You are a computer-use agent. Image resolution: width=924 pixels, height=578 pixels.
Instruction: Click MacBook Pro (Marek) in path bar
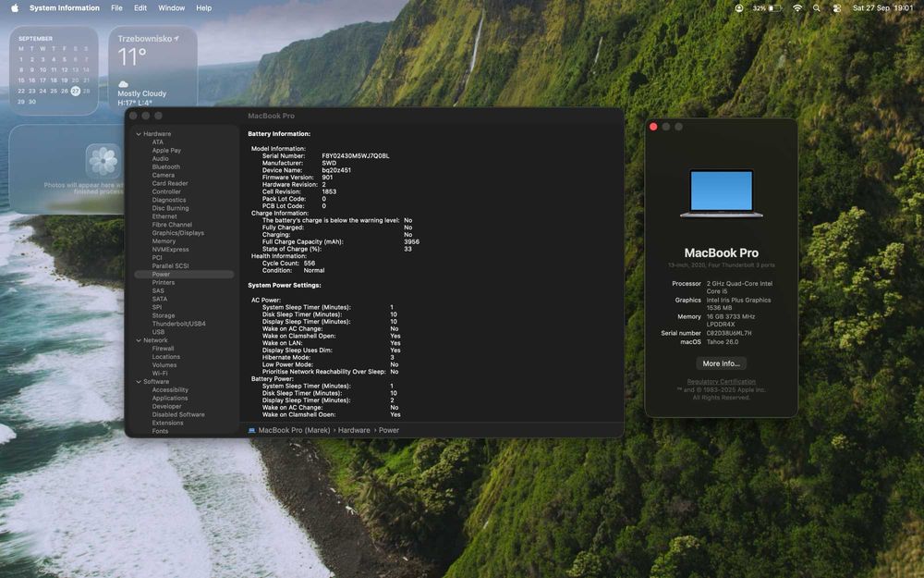[x=289, y=430]
